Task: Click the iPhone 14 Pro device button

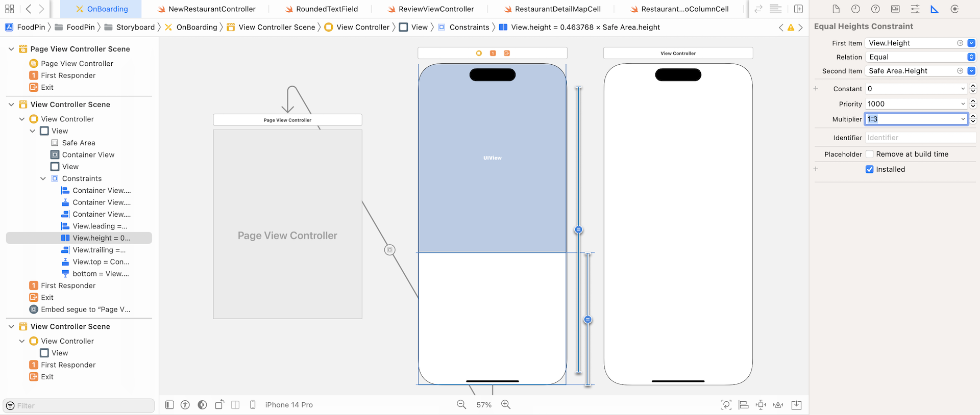Action: [288, 405]
